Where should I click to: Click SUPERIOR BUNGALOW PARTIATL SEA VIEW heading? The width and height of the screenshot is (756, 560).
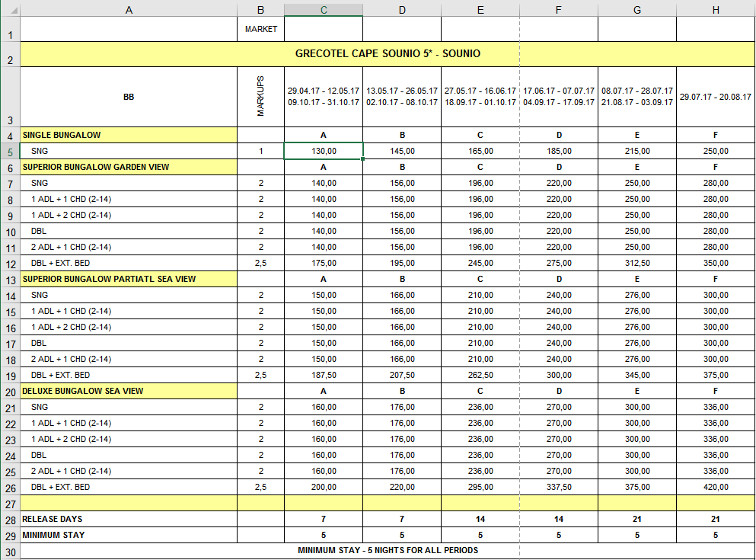tap(129, 279)
